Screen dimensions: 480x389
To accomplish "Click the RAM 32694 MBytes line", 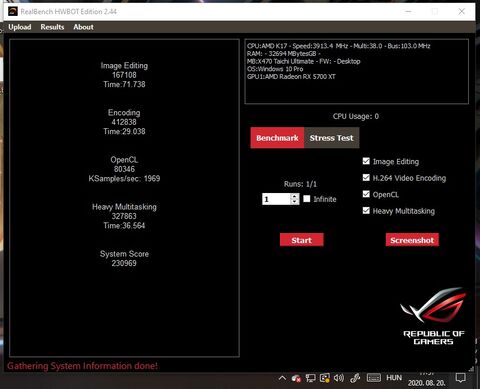I will pos(283,54).
